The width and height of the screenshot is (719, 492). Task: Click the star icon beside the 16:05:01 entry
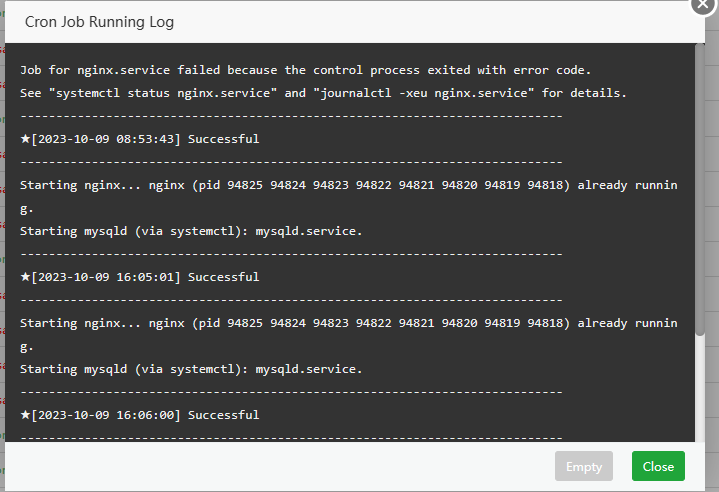click(x=26, y=277)
